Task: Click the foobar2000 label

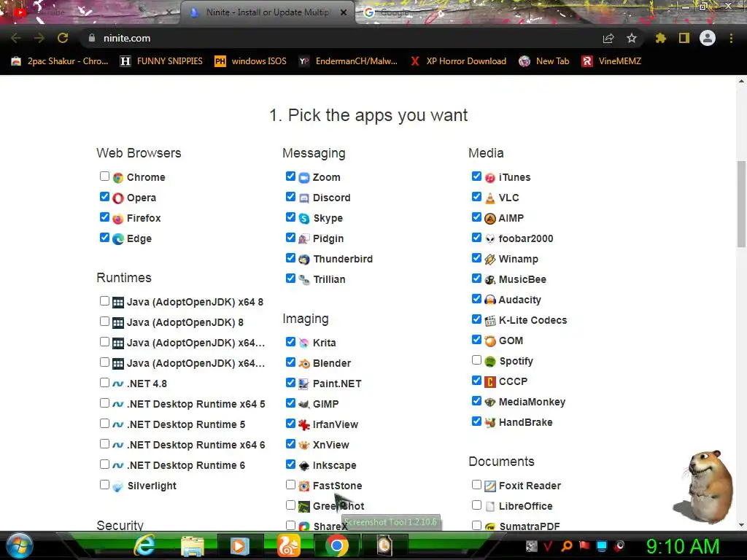Action: (526, 238)
